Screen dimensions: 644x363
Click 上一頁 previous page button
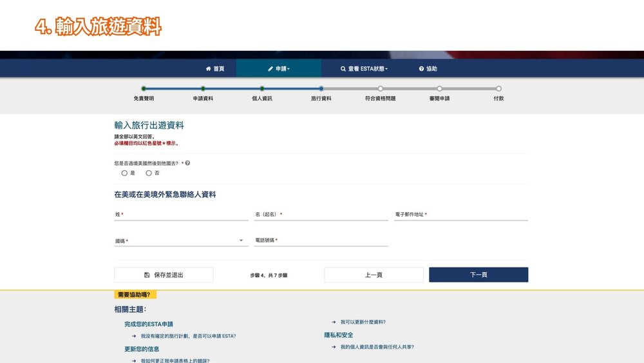(374, 275)
